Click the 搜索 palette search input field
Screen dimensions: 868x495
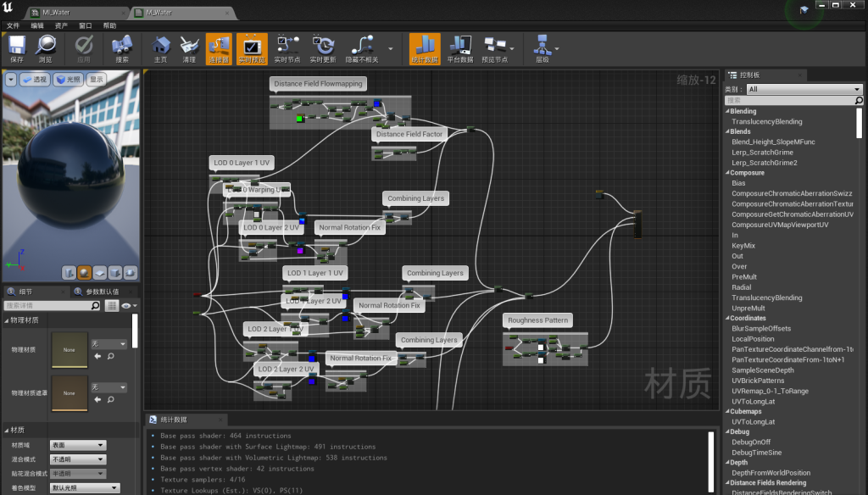point(791,100)
